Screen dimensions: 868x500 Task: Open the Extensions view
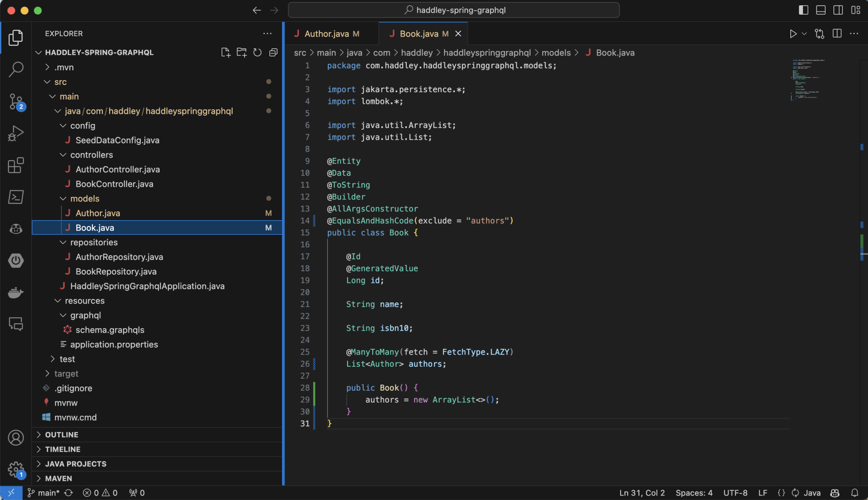[16, 165]
